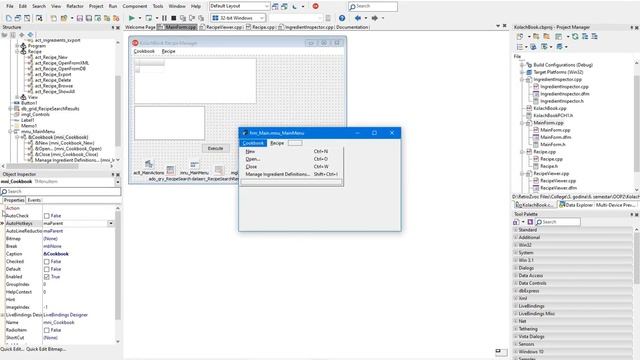Click the Open Project folder icon
Viewport: 640px width, 360px height.
(x=64, y=18)
